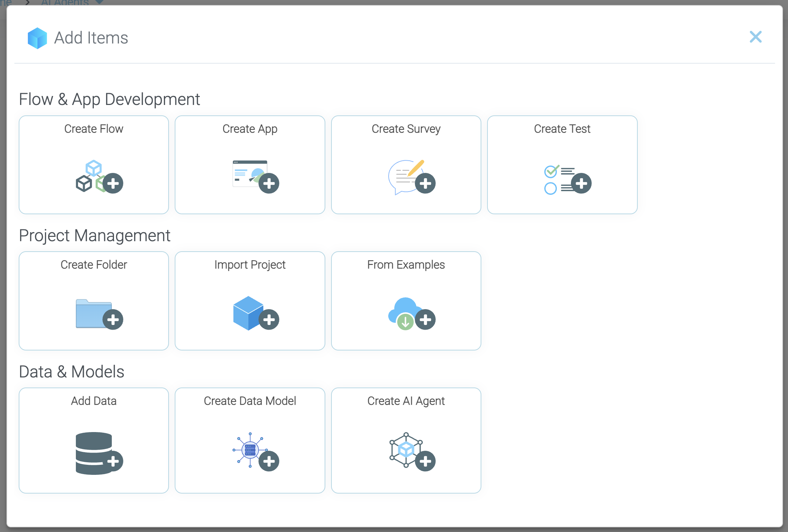This screenshot has width=788, height=532.
Task: Open the AI Agents breadcrumb dropdown arrow
Action: (x=100, y=2)
